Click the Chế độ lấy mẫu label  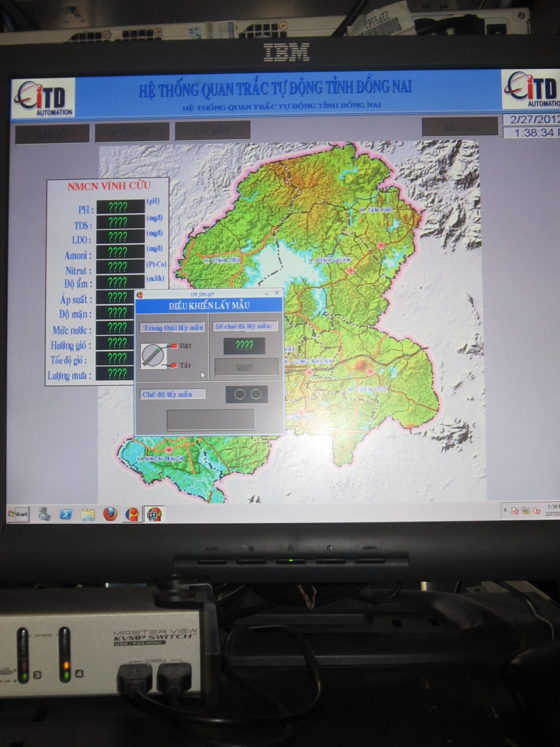tap(172, 394)
